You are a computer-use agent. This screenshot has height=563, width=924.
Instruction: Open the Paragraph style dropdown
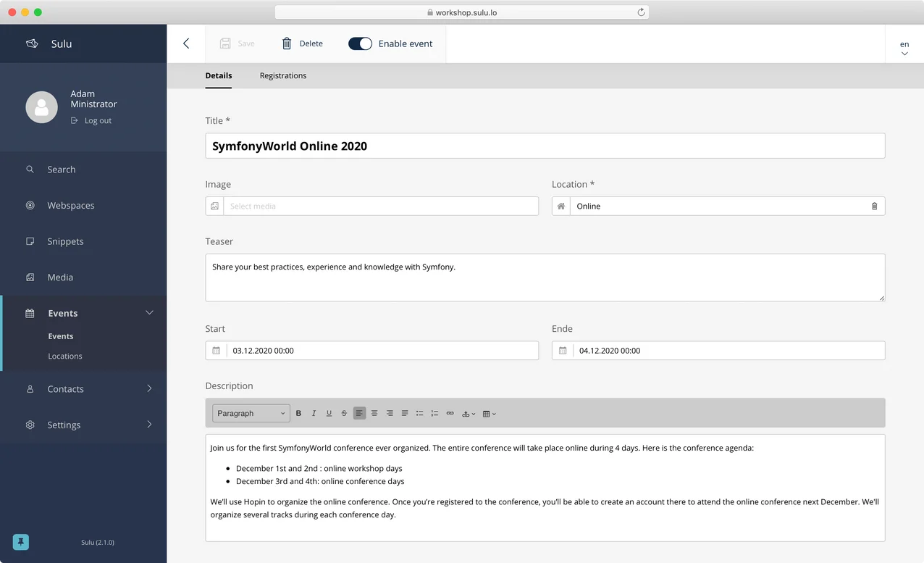[x=251, y=413]
